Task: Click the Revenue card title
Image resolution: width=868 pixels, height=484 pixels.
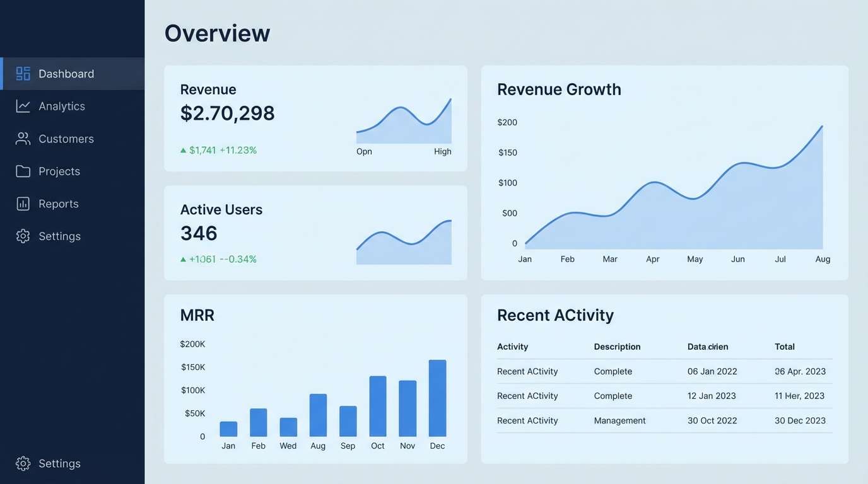Action: 208,89
